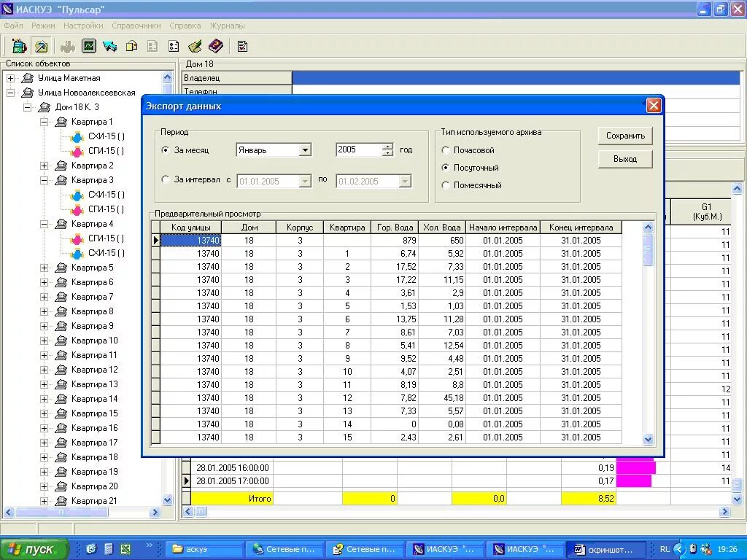Click the calculator-like quick launch icon
Screen dimensions: 747x560
click(x=109, y=549)
